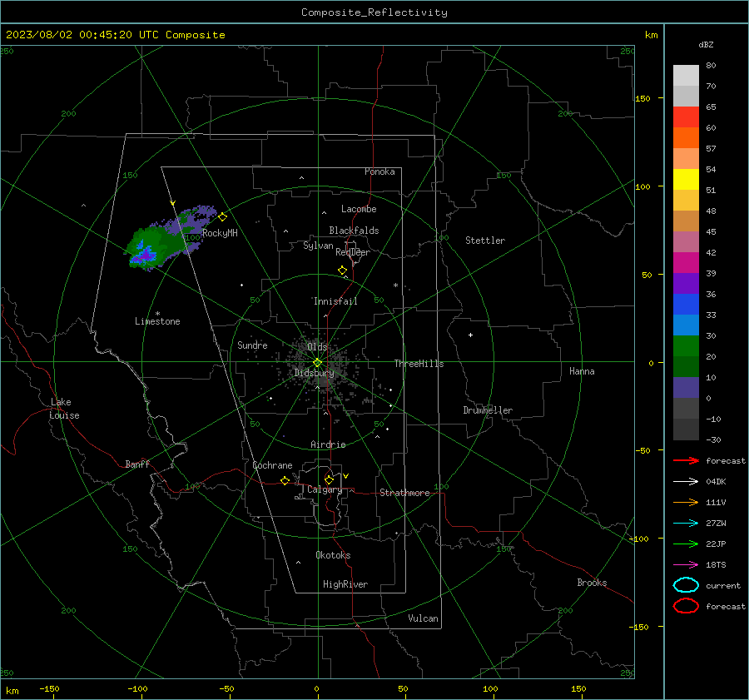The image size is (749, 700).
Task: Click the 'Brooks' map label
Action: [592, 583]
